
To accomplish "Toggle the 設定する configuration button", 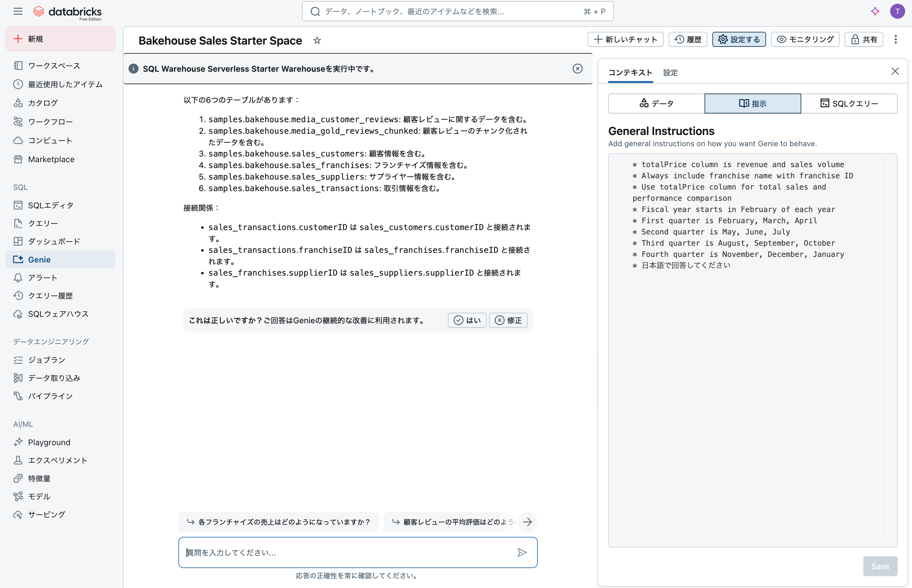I will 739,39.
